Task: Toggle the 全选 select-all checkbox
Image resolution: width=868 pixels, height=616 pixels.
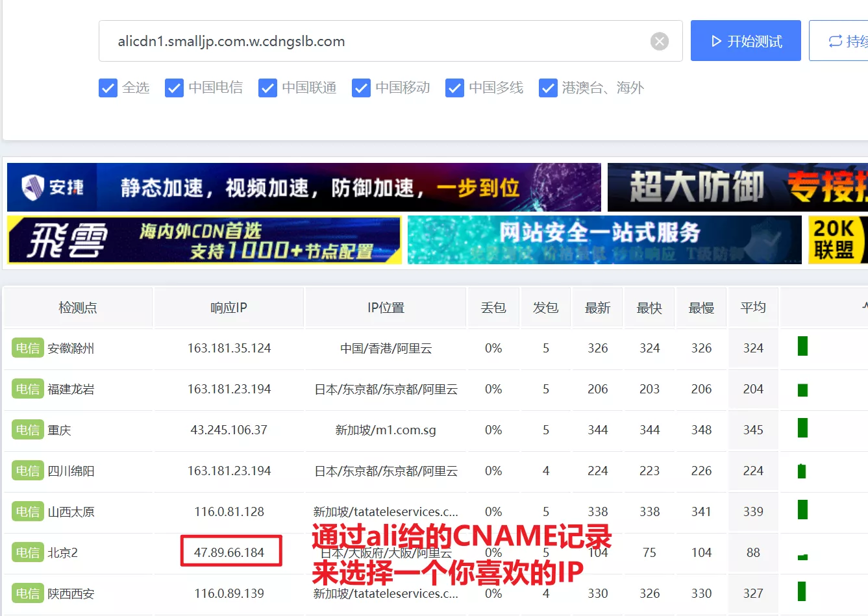Action: tap(108, 88)
